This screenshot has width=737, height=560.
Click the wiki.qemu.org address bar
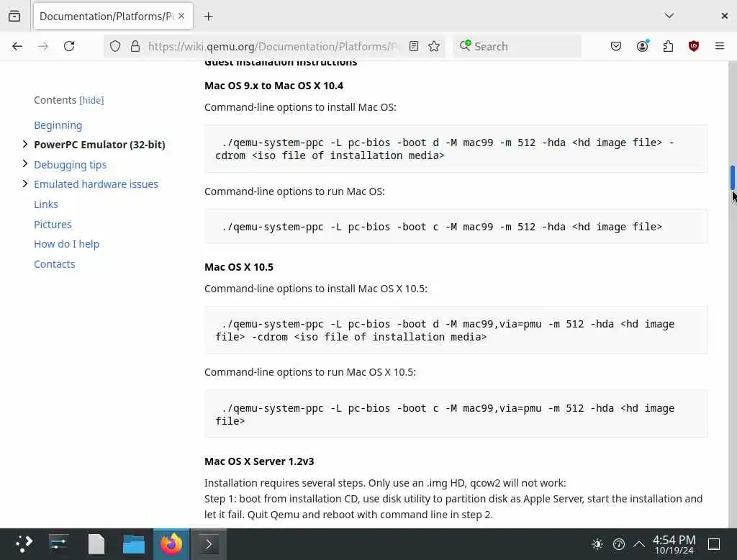(273, 46)
